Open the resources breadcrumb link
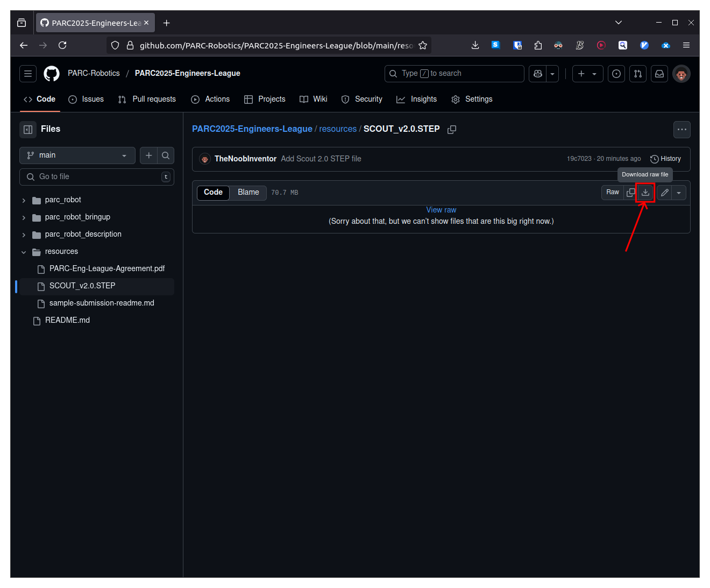This screenshot has height=588, width=710. (338, 129)
